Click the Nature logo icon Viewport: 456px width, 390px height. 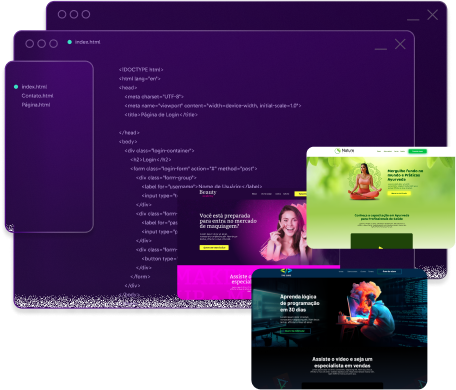[337, 151]
